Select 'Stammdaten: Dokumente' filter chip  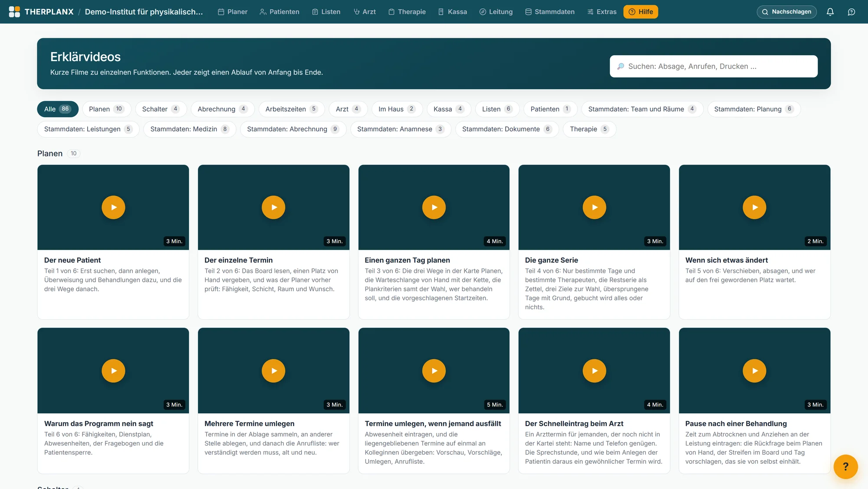pos(507,129)
